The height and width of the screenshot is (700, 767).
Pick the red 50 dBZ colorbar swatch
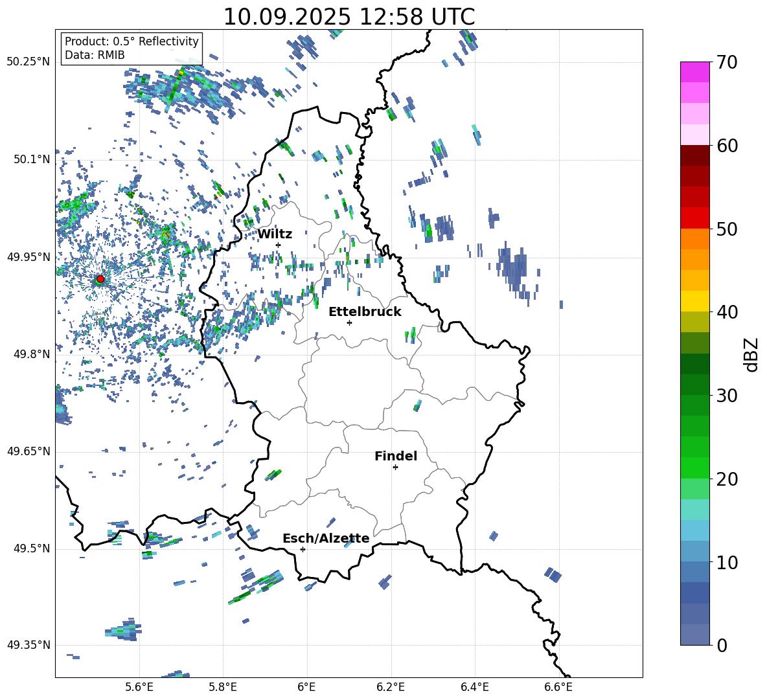point(695,218)
